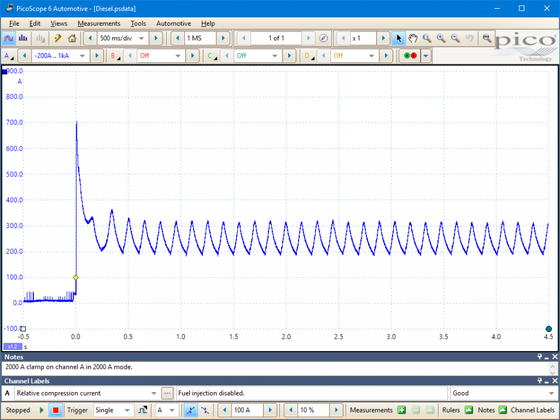This screenshot has height=420, width=560.
Task: Switch to Scope Mode view
Action: point(9,38)
